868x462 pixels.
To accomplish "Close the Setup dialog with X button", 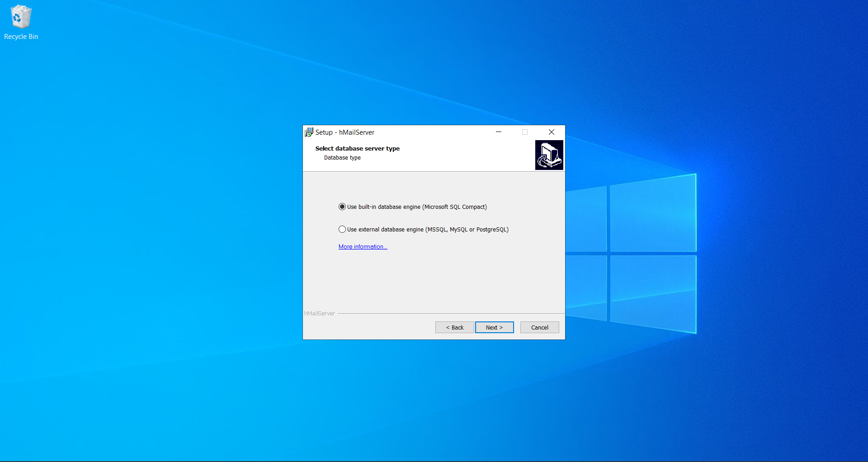I will tap(551, 132).
